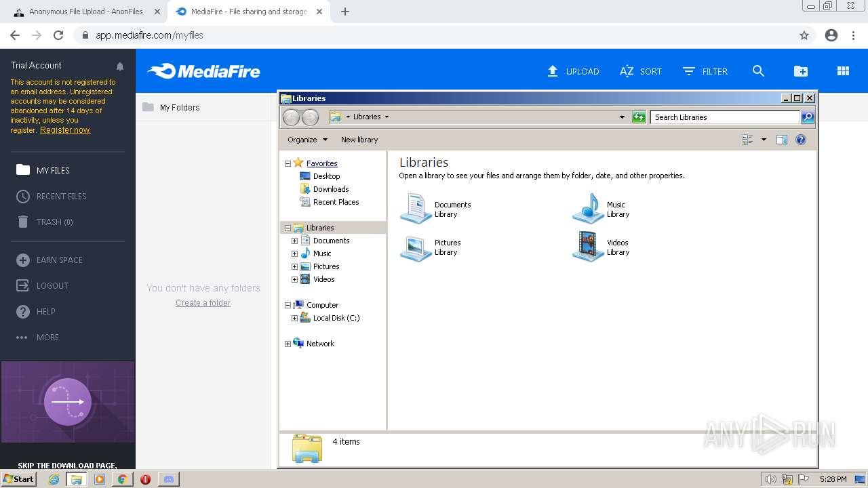The width and height of the screenshot is (868, 488).
Task: Toggle the Explorer preview pane
Action: pos(782,140)
